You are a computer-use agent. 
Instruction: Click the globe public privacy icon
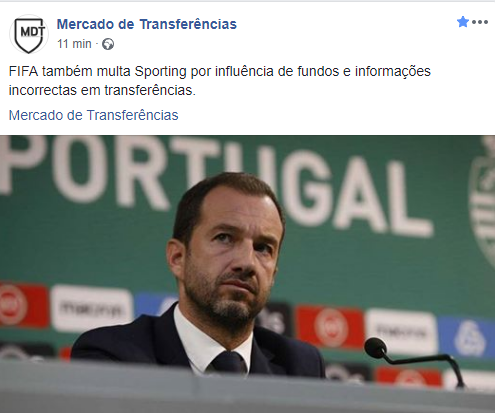click(x=108, y=44)
